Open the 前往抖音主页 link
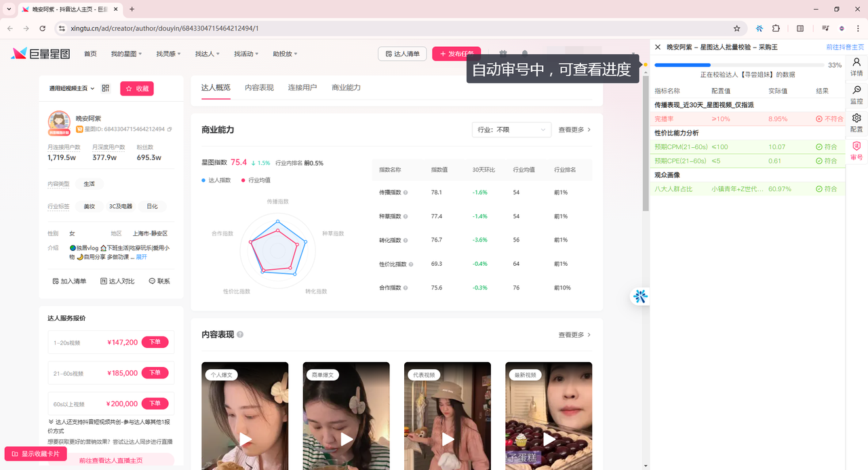This screenshot has height=470, width=868. (x=845, y=47)
